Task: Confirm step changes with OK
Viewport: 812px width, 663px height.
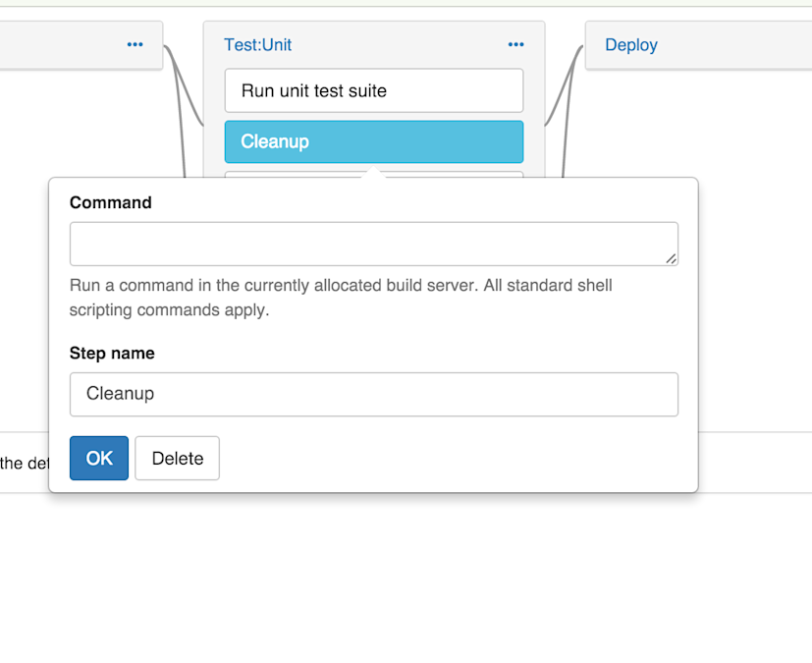Action: point(98,458)
